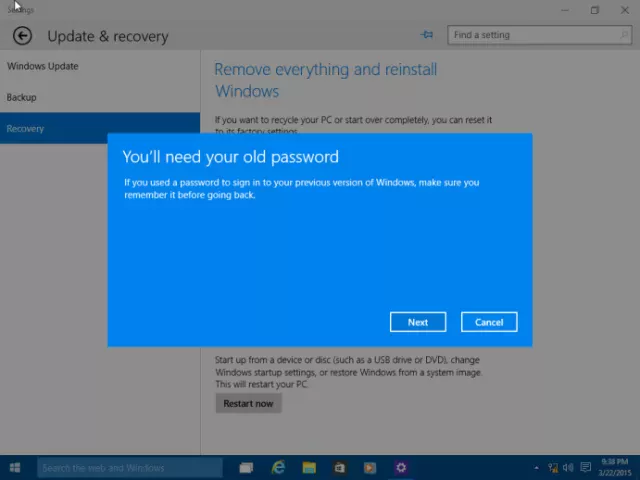640x480 pixels.
Task: Open media player taskbar icon
Action: 370,468
